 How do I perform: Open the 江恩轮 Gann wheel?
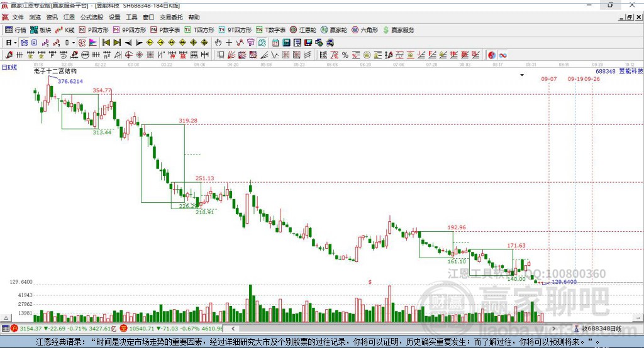303,30
